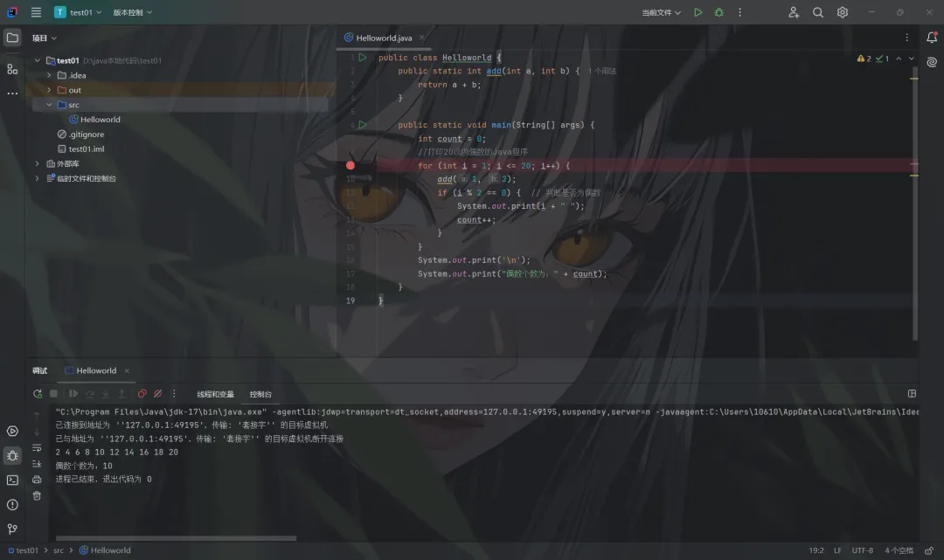Toggle the Project tool window folder icon

12,38
